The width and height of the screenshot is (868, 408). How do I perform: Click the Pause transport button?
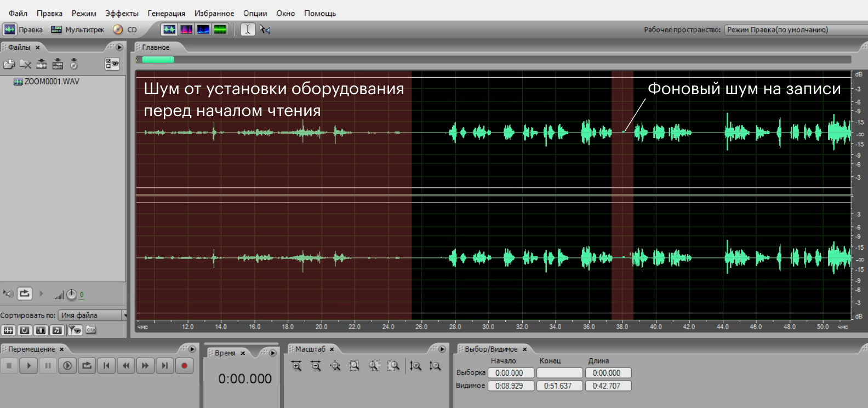coord(48,366)
